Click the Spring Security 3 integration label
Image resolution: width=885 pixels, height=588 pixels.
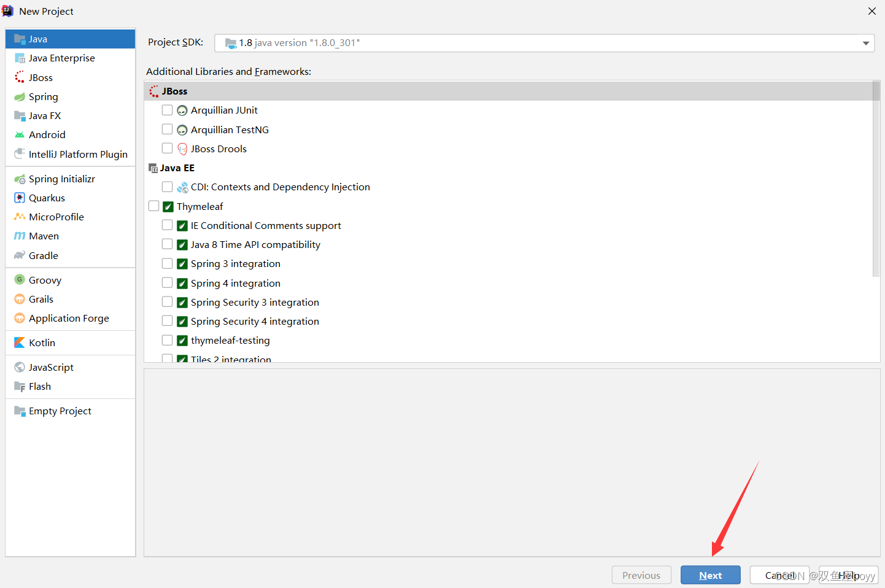255,302
